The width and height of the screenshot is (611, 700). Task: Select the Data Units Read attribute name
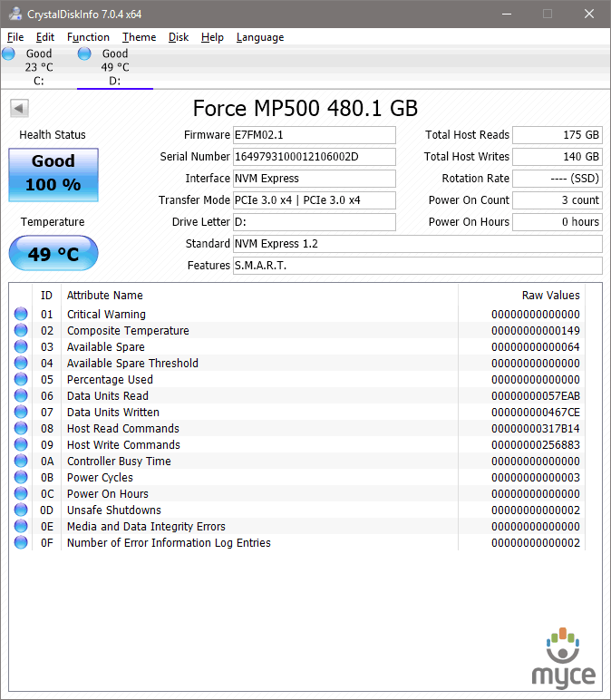tap(108, 396)
